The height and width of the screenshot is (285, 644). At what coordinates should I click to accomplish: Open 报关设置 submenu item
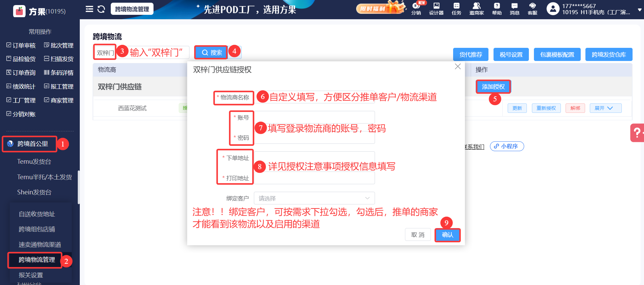pos(31,275)
